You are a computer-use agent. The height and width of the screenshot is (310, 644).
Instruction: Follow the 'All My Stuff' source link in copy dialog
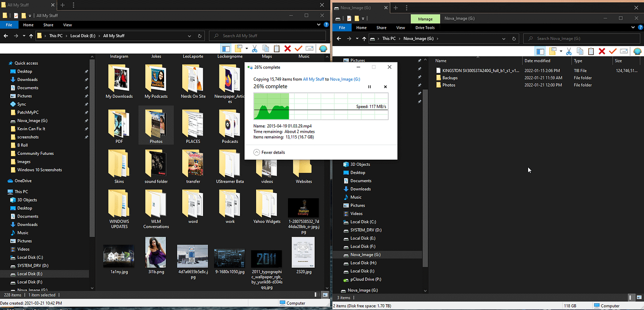coord(314,79)
